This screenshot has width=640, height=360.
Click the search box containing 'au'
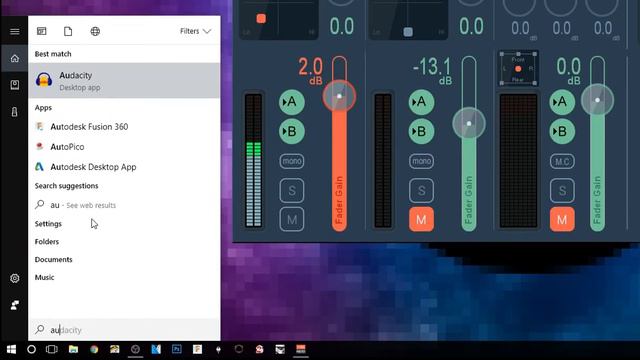pyautogui.click(x=124, y=330)
